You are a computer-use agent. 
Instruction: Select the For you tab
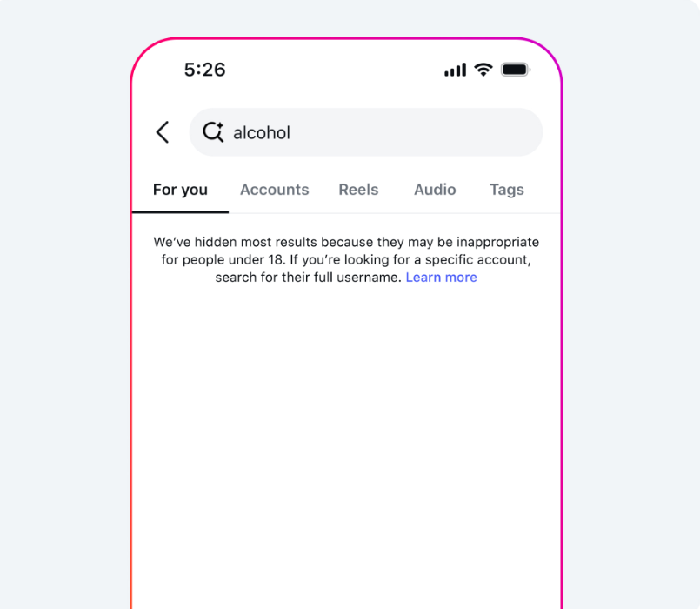[x=180, y=190]
